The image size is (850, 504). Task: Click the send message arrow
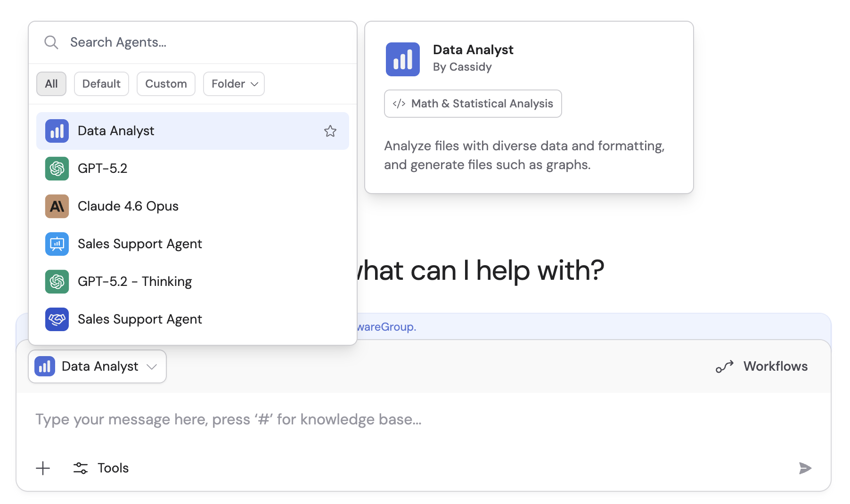click(x=805, y=468)
